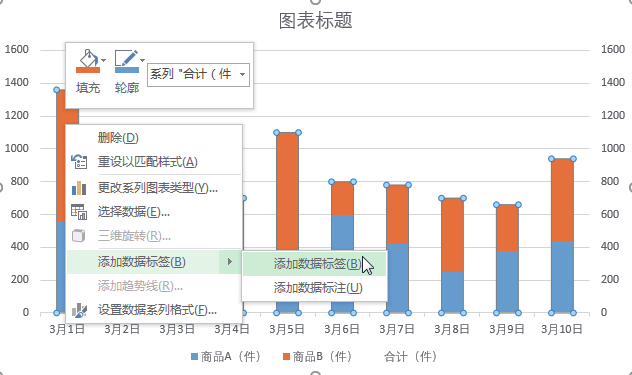Viewport: 632px width, 375px height.
Task: Click the 3D rotation cube icon
Action: (x=79, y=235)
